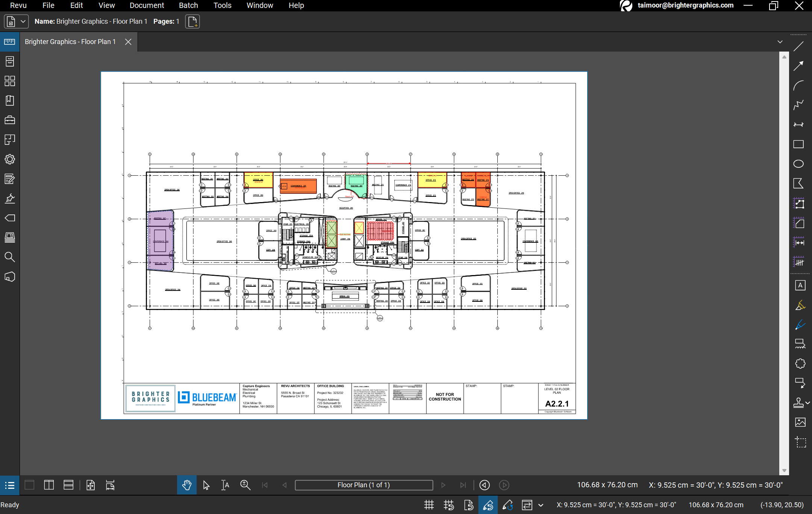Open the Batch menu

tap(188, 5)
